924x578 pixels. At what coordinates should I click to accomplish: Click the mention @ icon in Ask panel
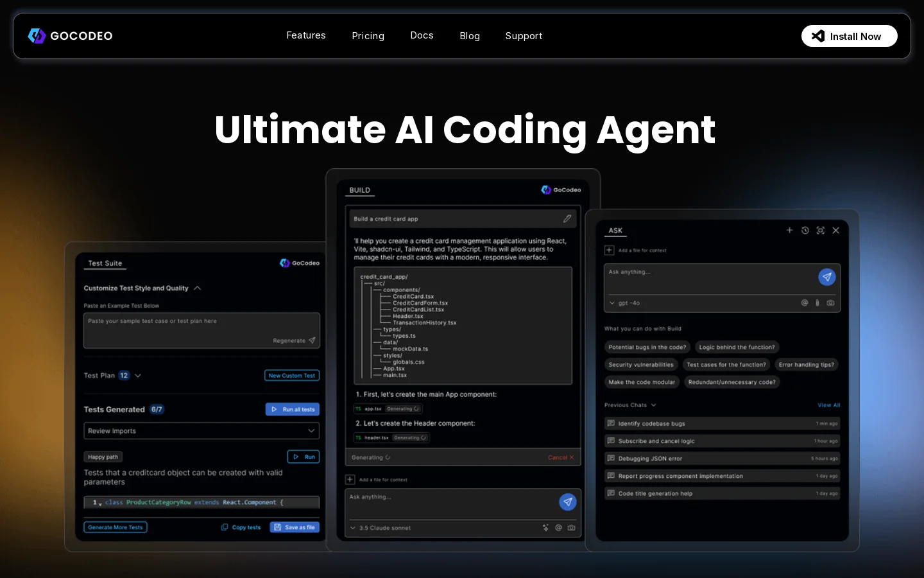pyautogui.click(x=805, y=302)
